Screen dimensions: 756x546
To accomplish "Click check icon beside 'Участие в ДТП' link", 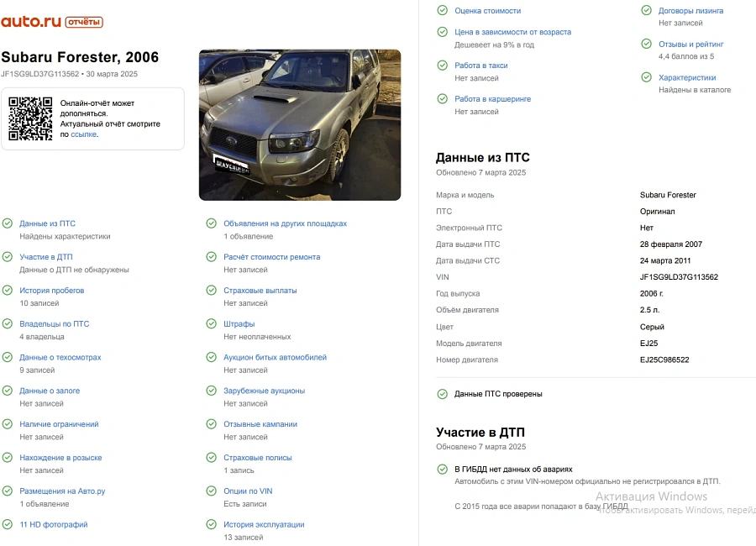I will click(x=8, y=256).
